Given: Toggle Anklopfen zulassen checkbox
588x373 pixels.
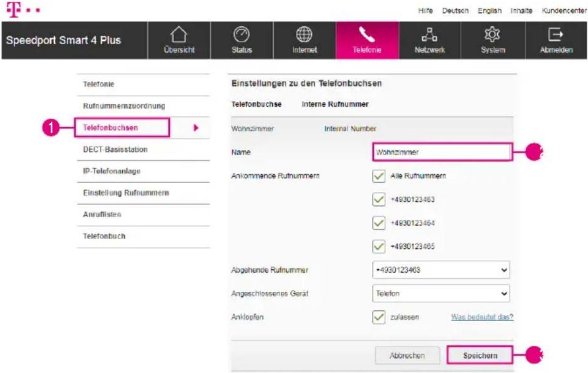Looking at the screenshot, I should pyautogui.click(x=378, y=317).
